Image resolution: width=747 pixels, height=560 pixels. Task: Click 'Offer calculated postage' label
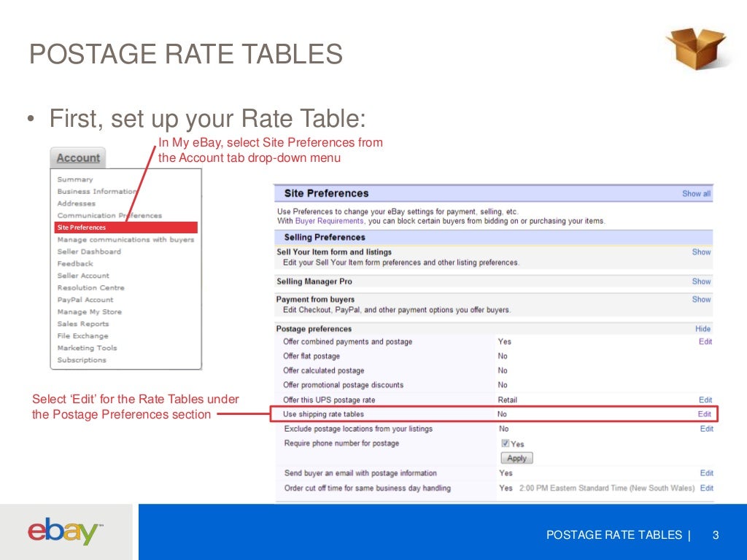[323, 370]
